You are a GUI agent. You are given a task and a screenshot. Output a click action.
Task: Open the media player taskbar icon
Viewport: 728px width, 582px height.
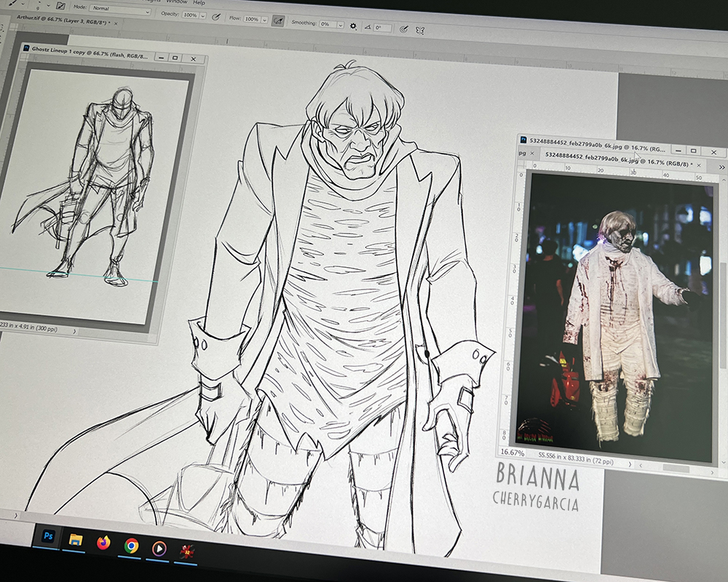point(159,548)
